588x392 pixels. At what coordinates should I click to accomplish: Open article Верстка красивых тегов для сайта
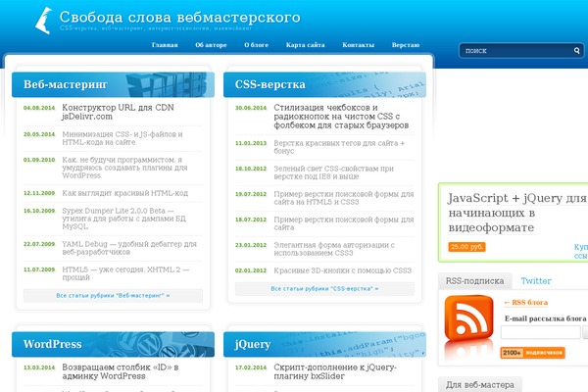click(339, 147)
